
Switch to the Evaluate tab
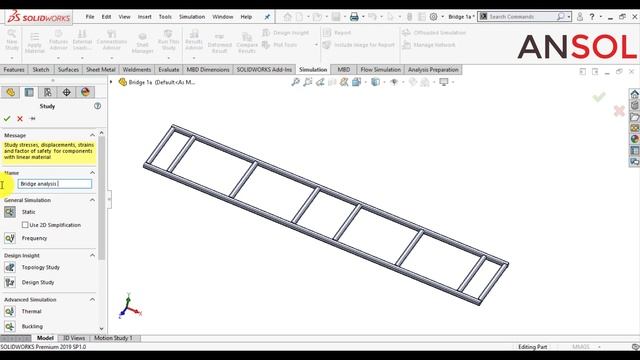169,70
